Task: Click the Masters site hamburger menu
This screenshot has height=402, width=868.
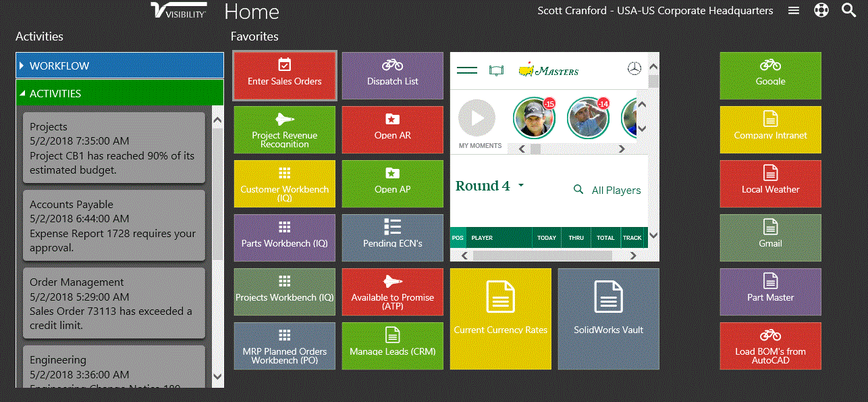Action: pos(467,70)
